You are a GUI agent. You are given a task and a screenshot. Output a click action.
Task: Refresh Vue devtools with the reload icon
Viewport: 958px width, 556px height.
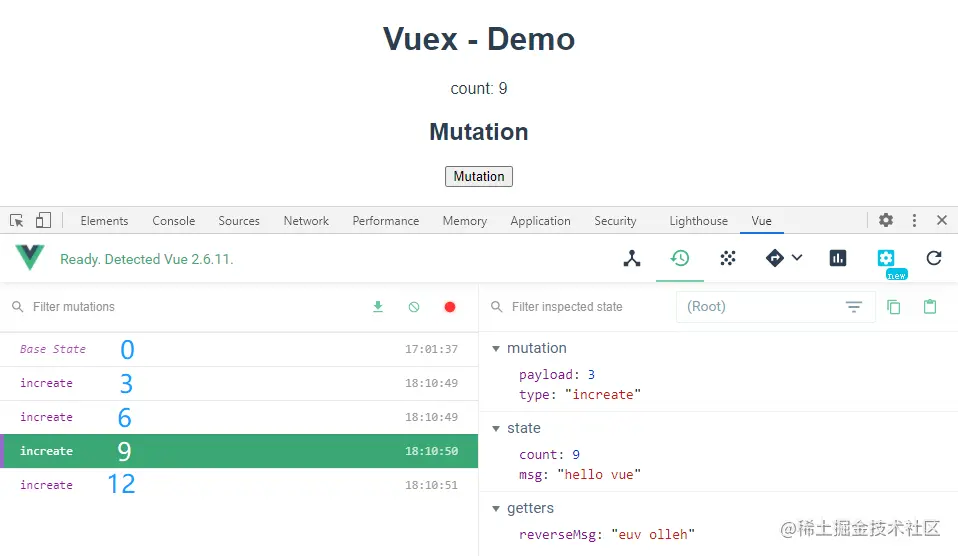(934, 258)
